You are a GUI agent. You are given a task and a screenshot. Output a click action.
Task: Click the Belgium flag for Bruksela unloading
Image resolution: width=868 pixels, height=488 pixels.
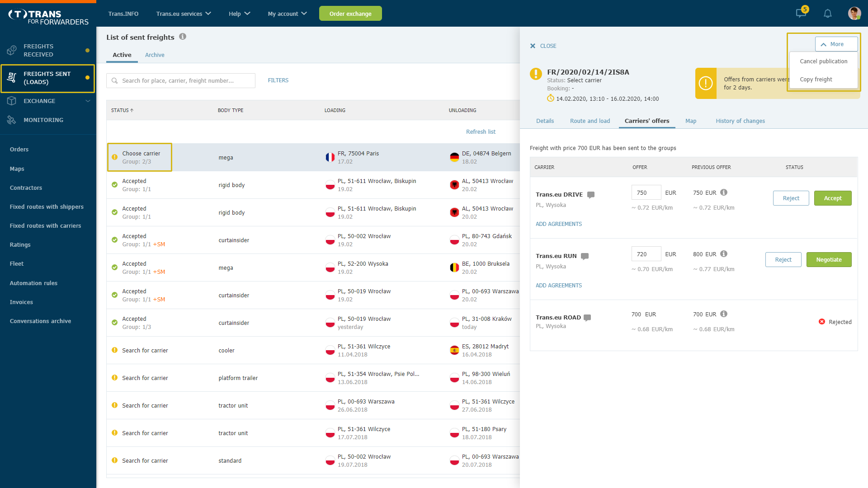point(454,267)
